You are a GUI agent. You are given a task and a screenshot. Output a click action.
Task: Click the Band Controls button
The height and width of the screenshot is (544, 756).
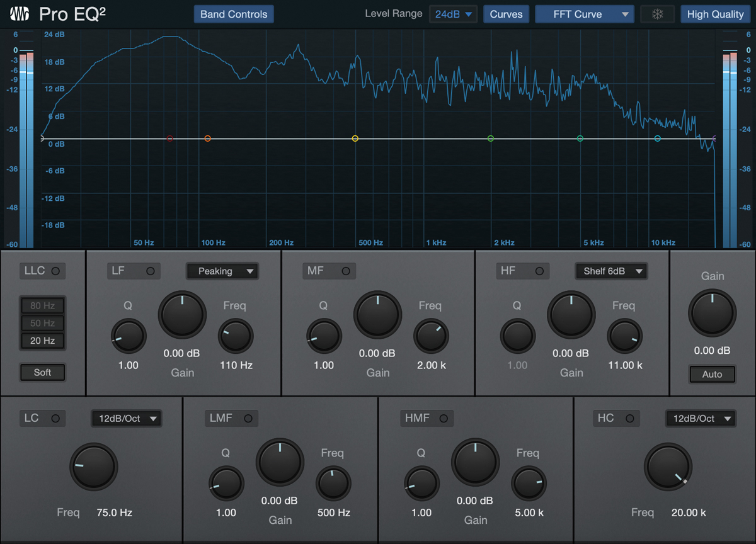tap(234, 13)
